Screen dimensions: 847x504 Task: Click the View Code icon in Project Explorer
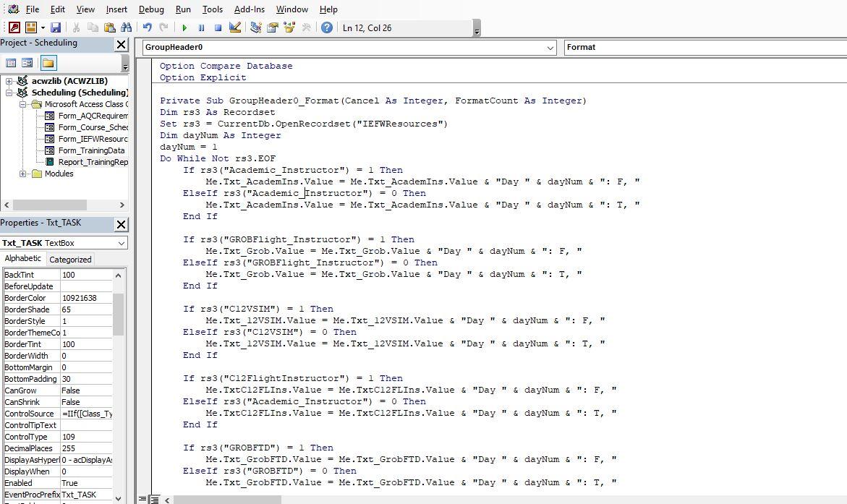point(11,62)
